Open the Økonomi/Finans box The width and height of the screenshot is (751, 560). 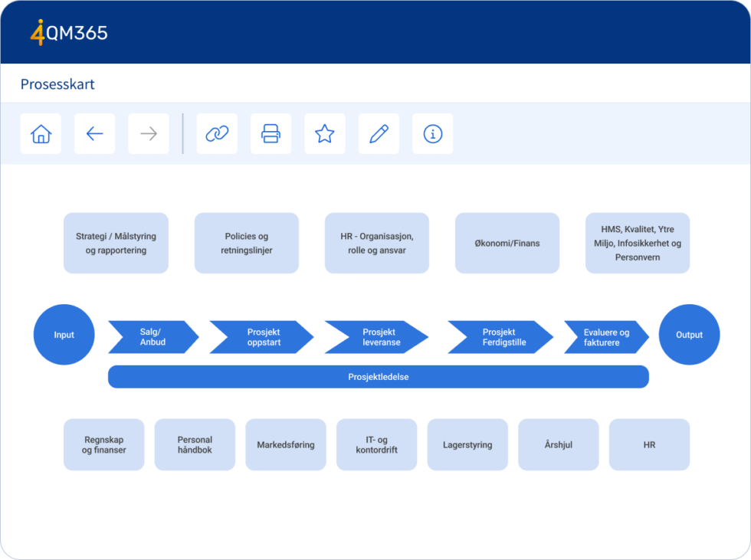tap(507, 243)
